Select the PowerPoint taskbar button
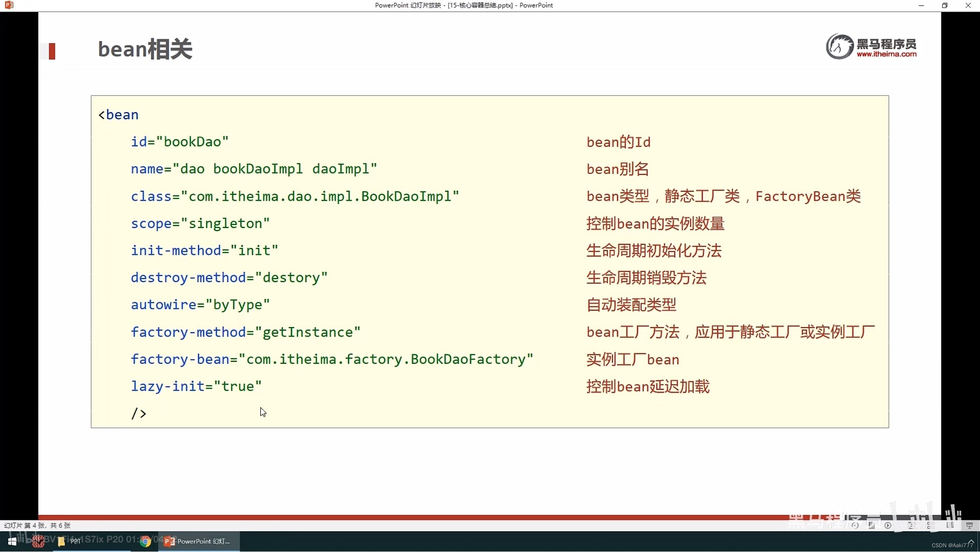Screen dimensions: 980x552 (199, 541)
